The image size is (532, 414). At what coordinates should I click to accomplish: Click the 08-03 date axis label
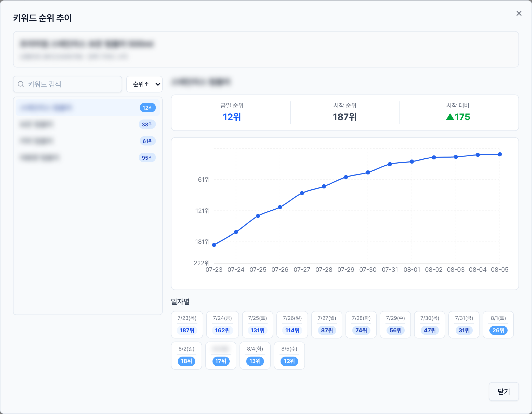[456, 270]
